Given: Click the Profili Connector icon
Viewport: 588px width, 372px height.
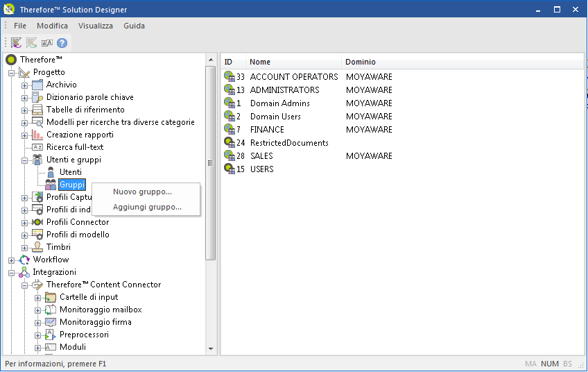Looking at the screenshot, I should (37, 222).
